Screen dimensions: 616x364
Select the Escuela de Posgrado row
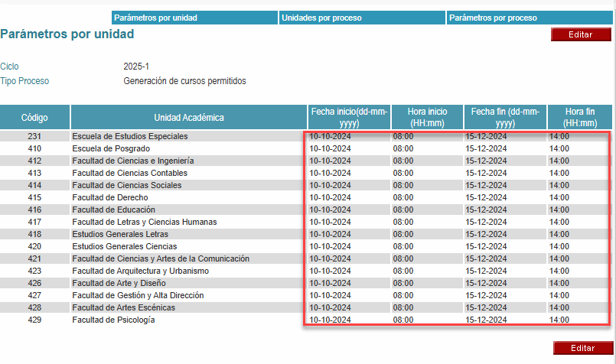pos(106,148)
